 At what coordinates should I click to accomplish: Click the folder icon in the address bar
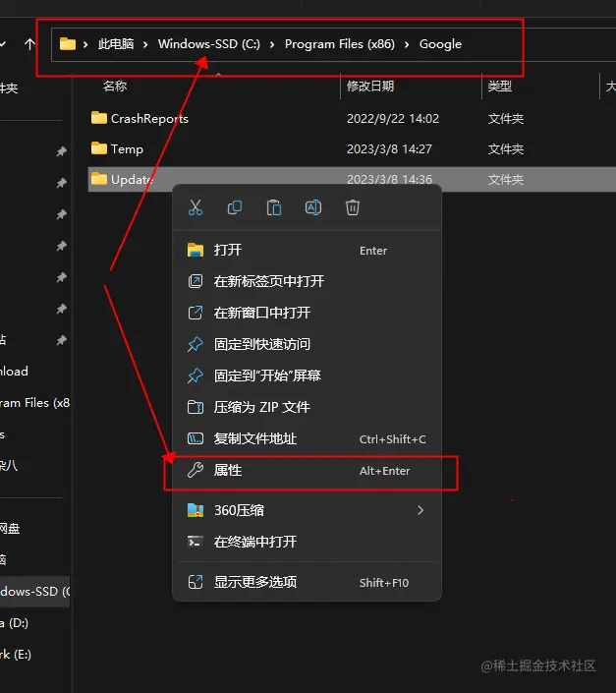[68, 44]
